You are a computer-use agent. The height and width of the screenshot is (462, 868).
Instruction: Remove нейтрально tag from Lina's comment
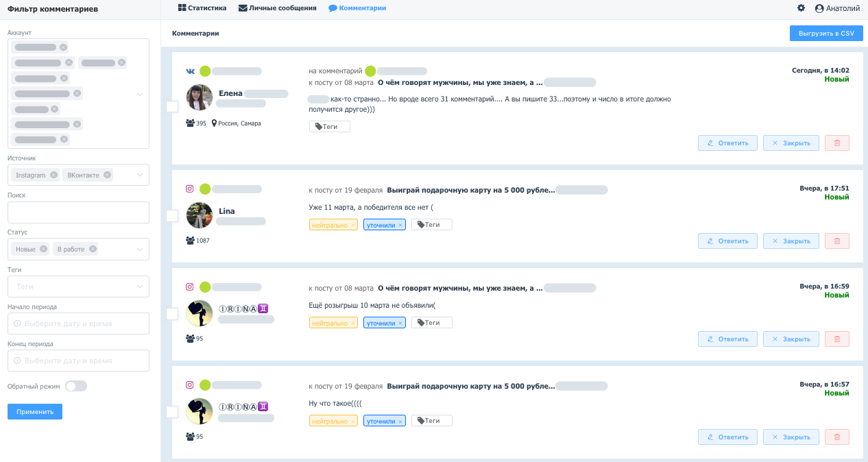click(352, 225)
